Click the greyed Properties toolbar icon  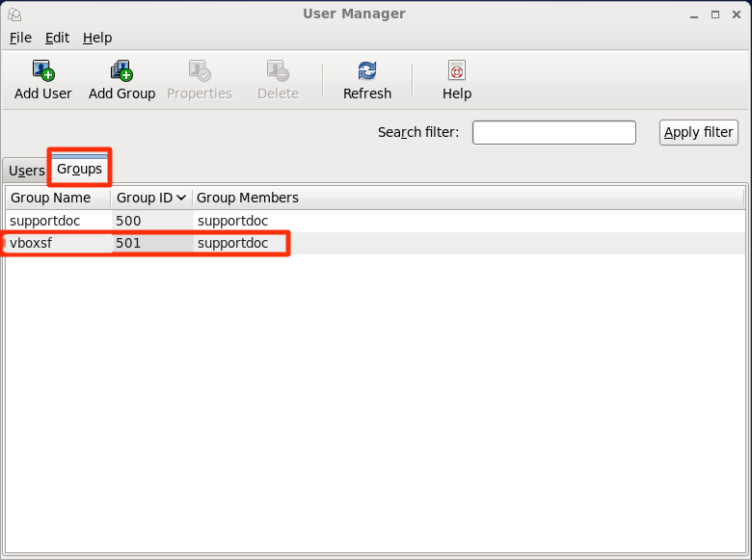click(200, 70)
